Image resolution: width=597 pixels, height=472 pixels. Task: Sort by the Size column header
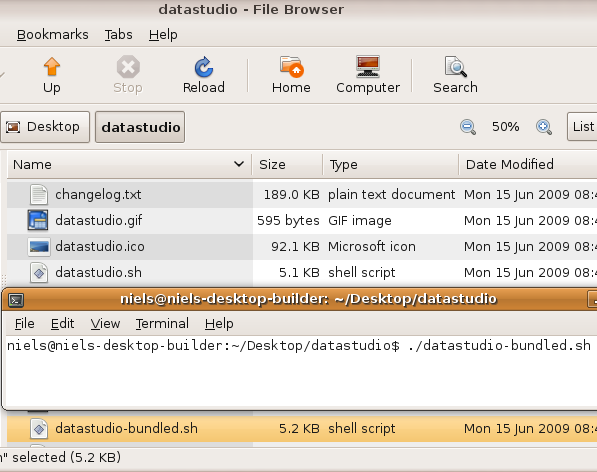coord(287,164)
